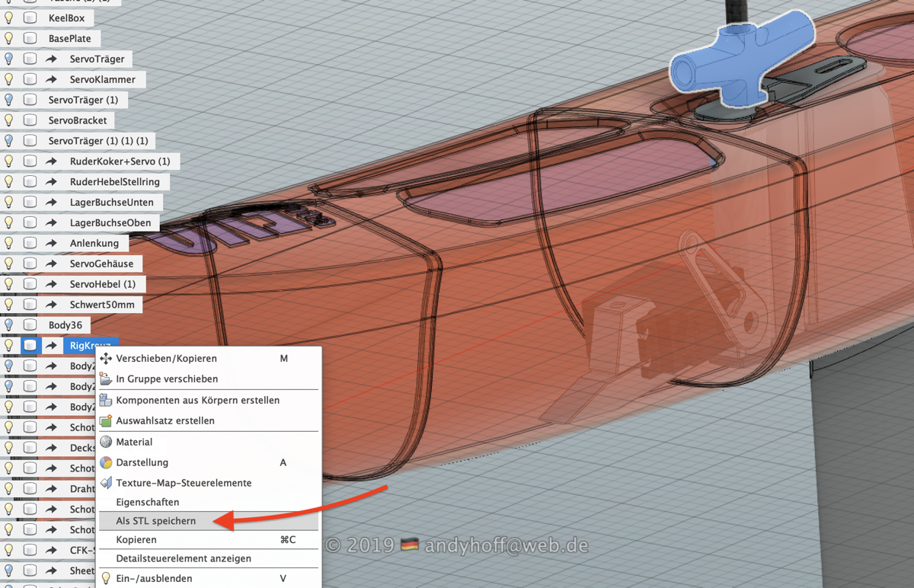The width and height of the screenshot is (914, 588).
Task: Click 'Ein-/ausblenden' menu entry
Action: [154, 578]
